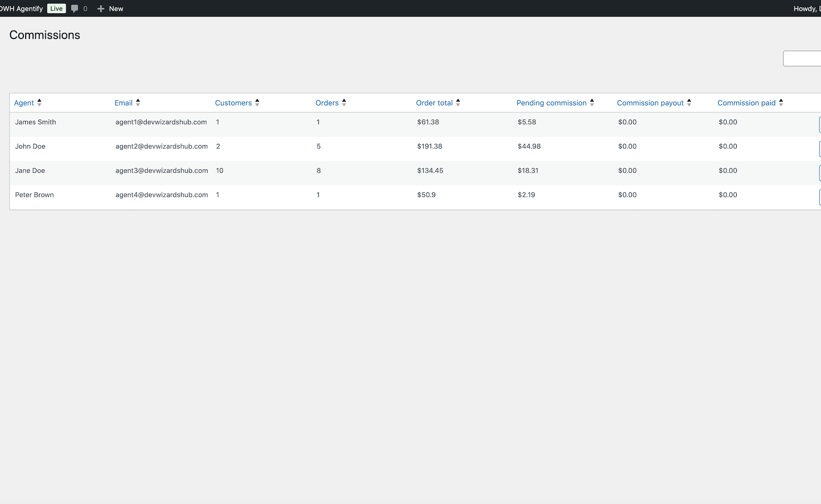Click order total $191.38
The width and height of the screenshot is (821, 504).
pyautogui.click(x=430, y=147)
